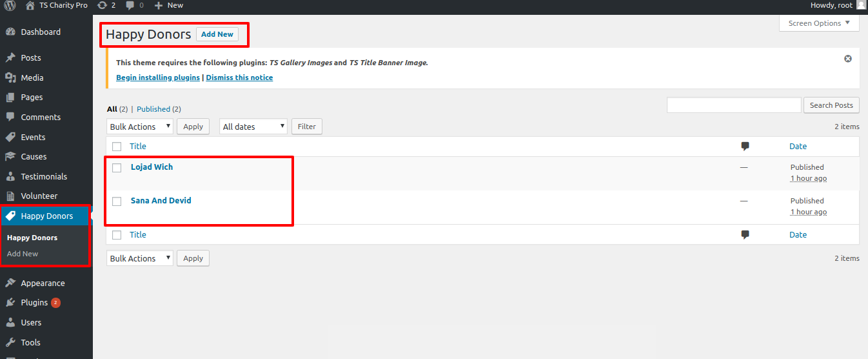Click the Search Posts button

coord(831,105)
